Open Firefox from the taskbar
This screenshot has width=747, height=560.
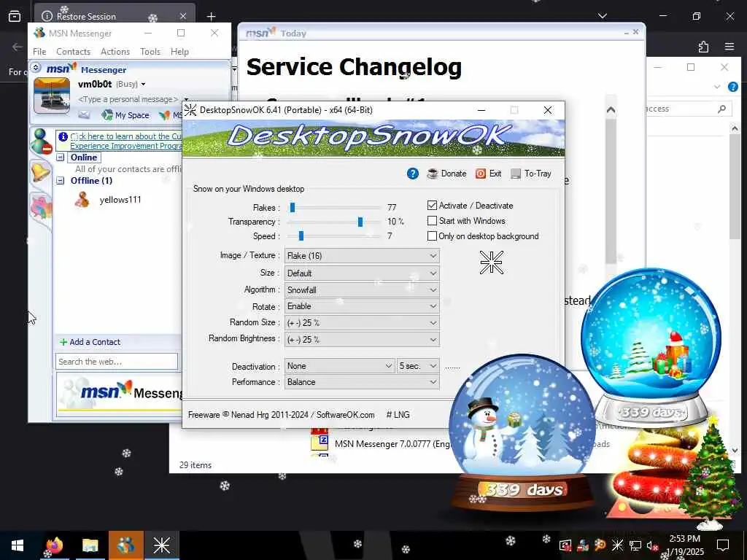click(55, 545)
